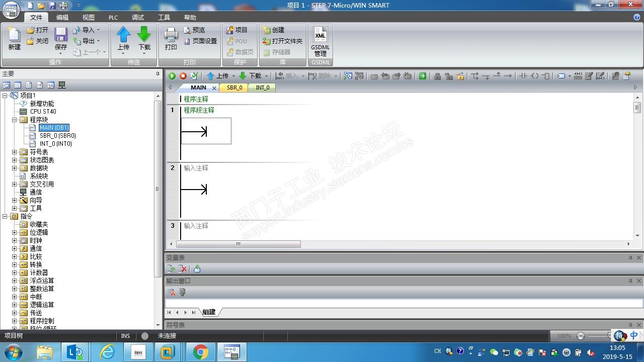Select INT_0 (INT0) in the project tree
The image size is (644, 362).
point(56,144)
